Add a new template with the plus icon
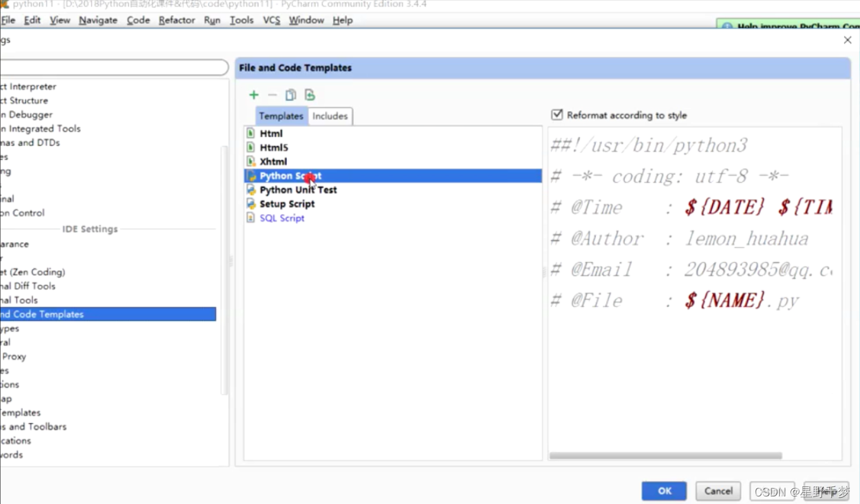 point(254,95)
